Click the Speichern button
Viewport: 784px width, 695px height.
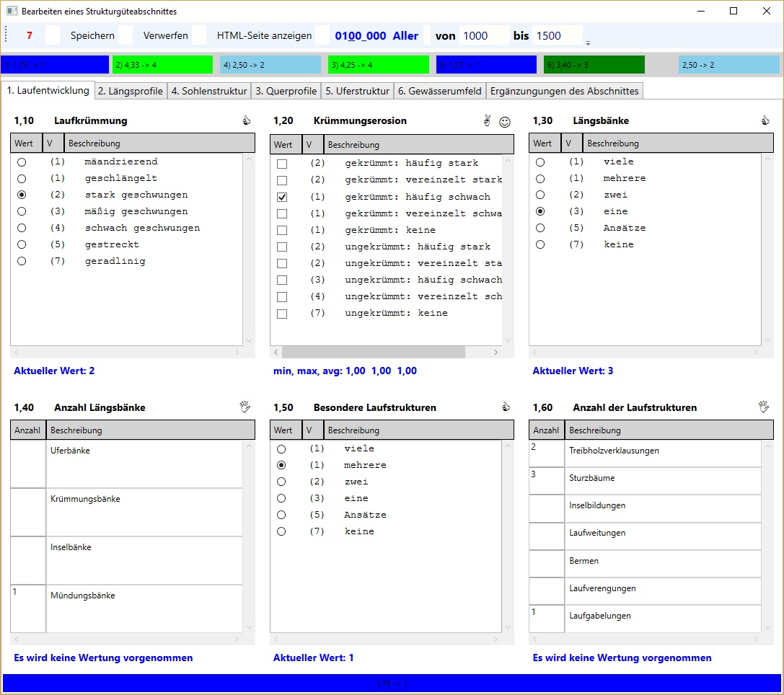tap(92, 35)
